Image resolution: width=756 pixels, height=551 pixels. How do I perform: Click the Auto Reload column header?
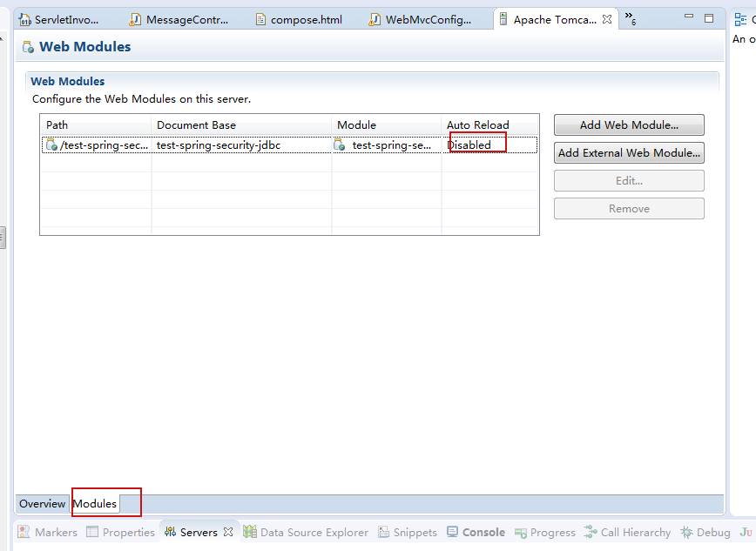(489, 124)
